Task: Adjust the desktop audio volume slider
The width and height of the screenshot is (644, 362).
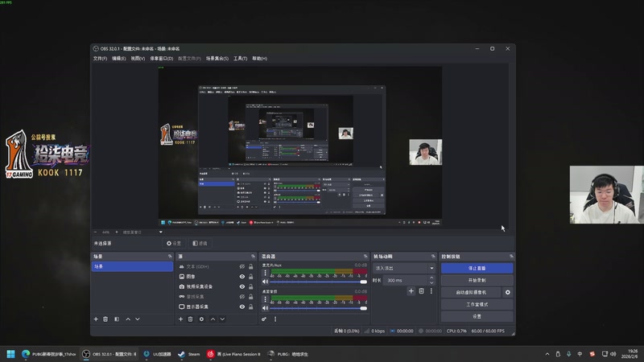Action: click(x=317, y=308)
